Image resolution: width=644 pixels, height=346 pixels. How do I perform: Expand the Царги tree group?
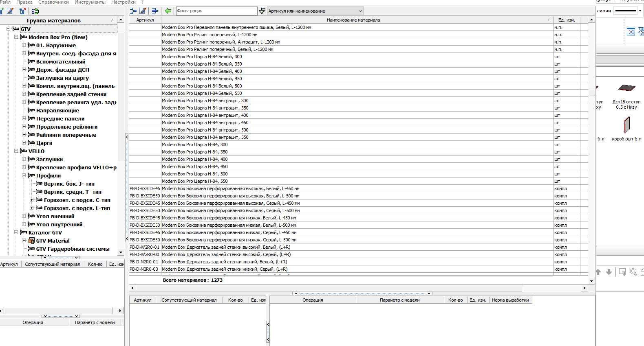click(x=24, y=143)
